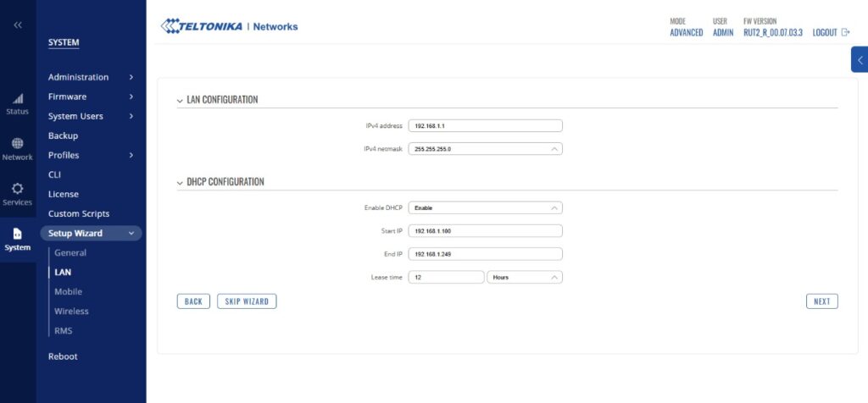Click the Back button
The height and width of the screenshot is (403, 868).
coord(193,301)
